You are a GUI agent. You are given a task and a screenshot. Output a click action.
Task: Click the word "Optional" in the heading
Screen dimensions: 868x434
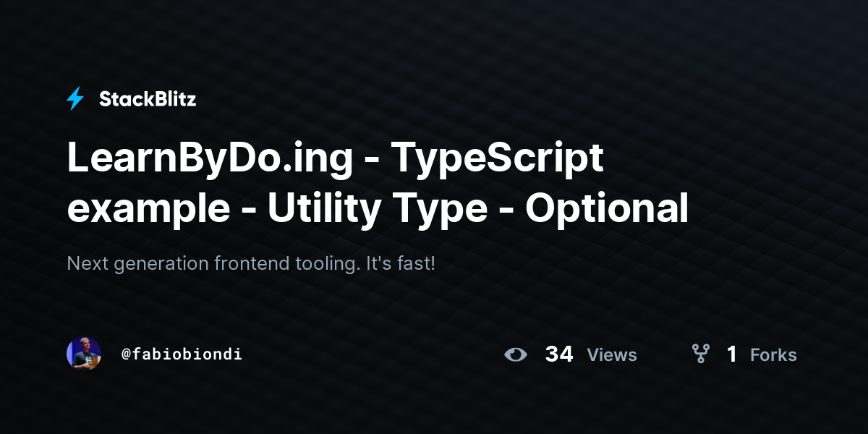pyautogui.click(x=607, y=209)
